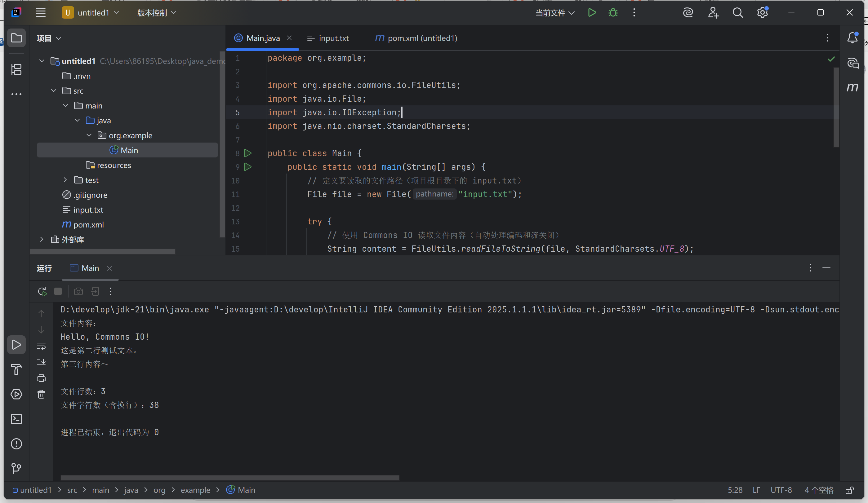Screen dimensions: 868x503
Task: Open the Problems tool window icon
Action: tap(16, 444)
